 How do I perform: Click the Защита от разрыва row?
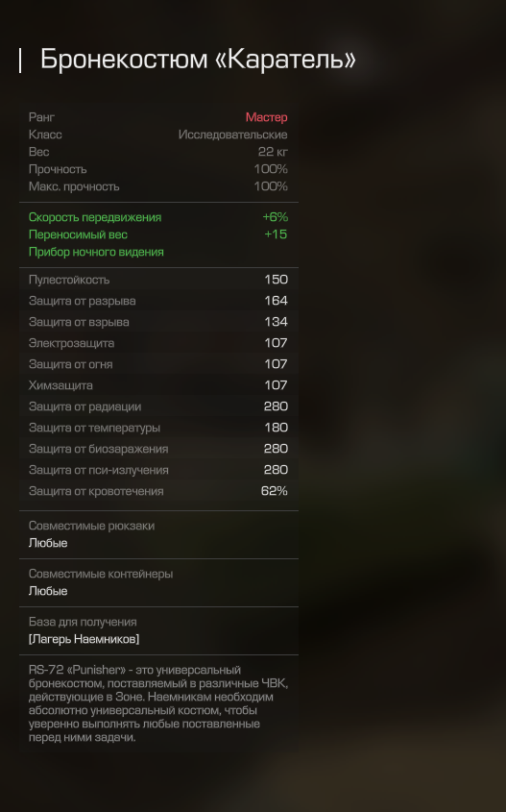pyautogui.click(x=158, y=301)
